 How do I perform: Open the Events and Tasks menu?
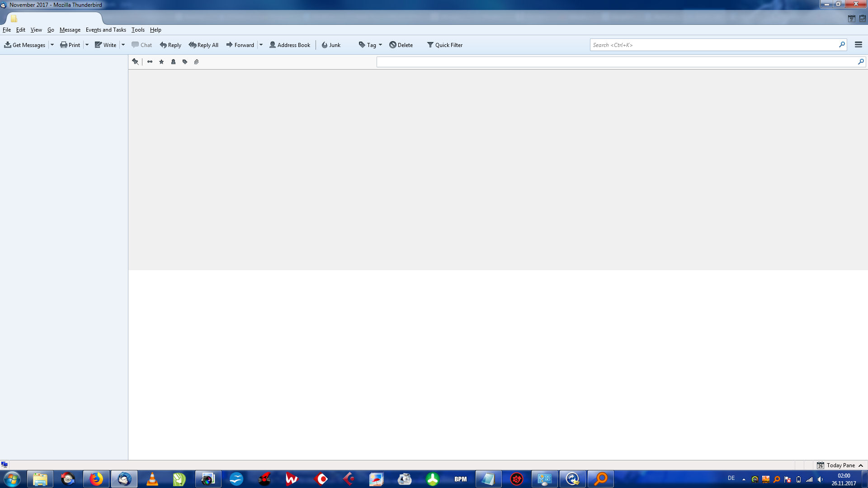106,30
